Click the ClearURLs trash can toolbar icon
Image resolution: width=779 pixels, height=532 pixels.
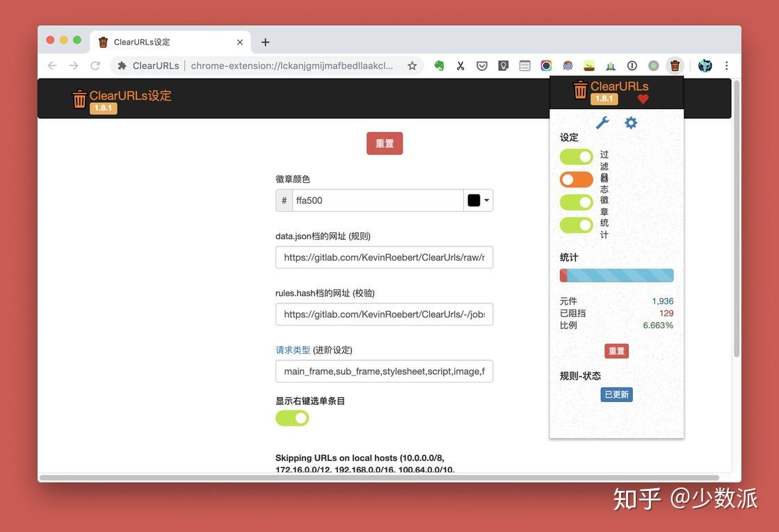coord(675,65)
